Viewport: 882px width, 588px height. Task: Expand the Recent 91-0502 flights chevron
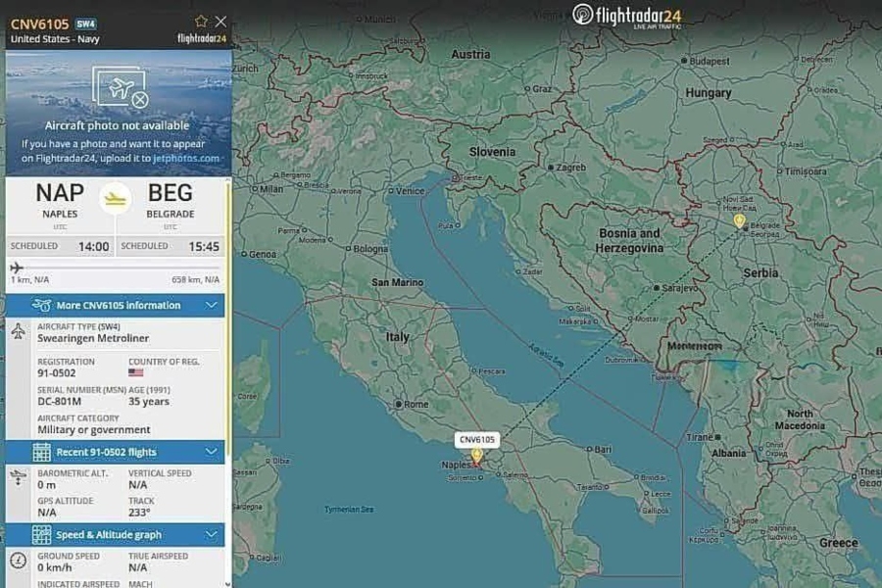tap(212, 452)
